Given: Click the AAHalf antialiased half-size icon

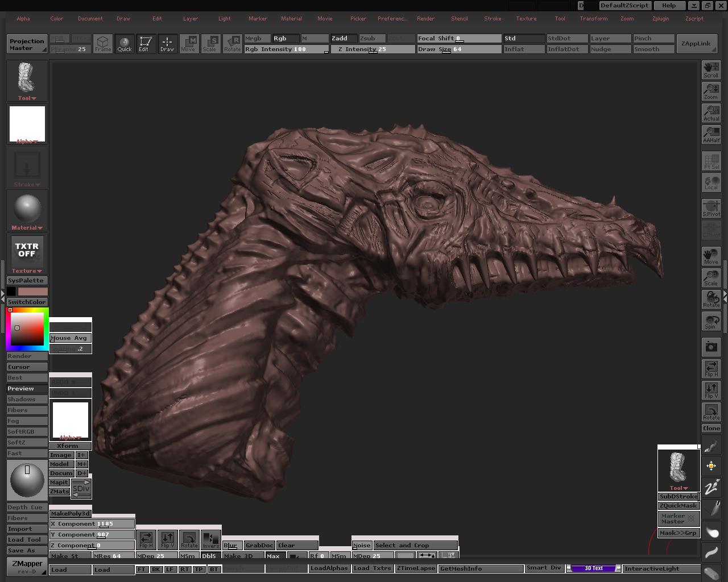Looking at the screenshot, I should pos(711,135).
